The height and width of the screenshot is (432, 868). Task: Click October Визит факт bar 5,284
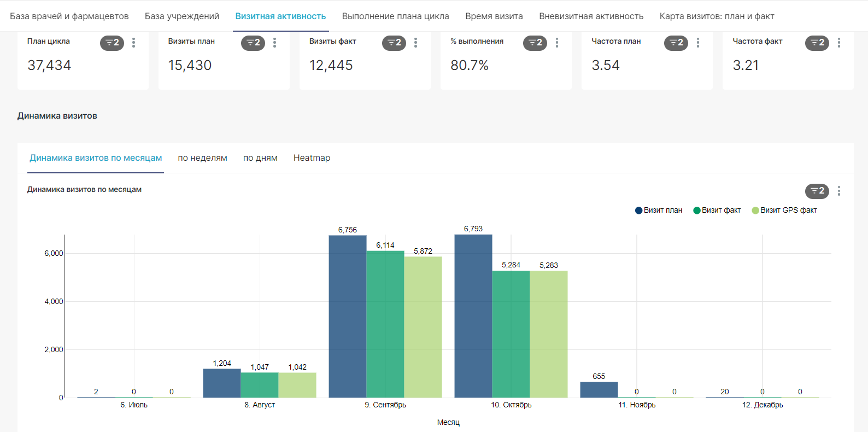tap(511, 334)
